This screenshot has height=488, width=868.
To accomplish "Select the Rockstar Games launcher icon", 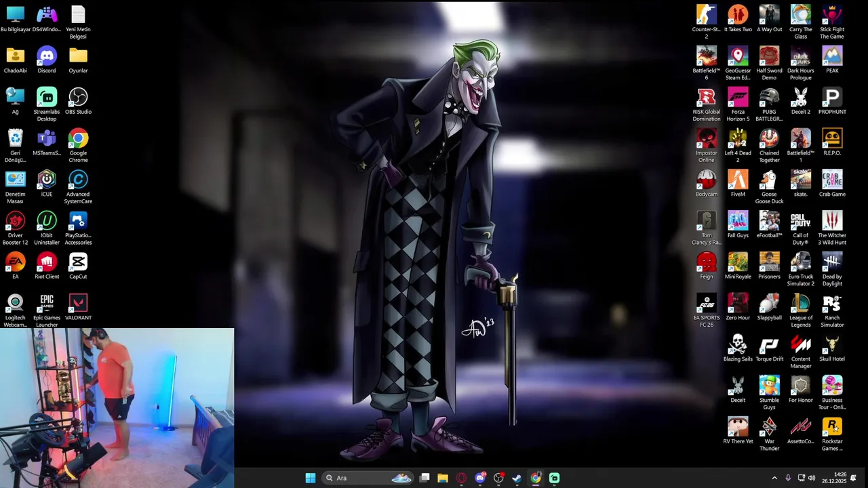I will tap(832, 435).
